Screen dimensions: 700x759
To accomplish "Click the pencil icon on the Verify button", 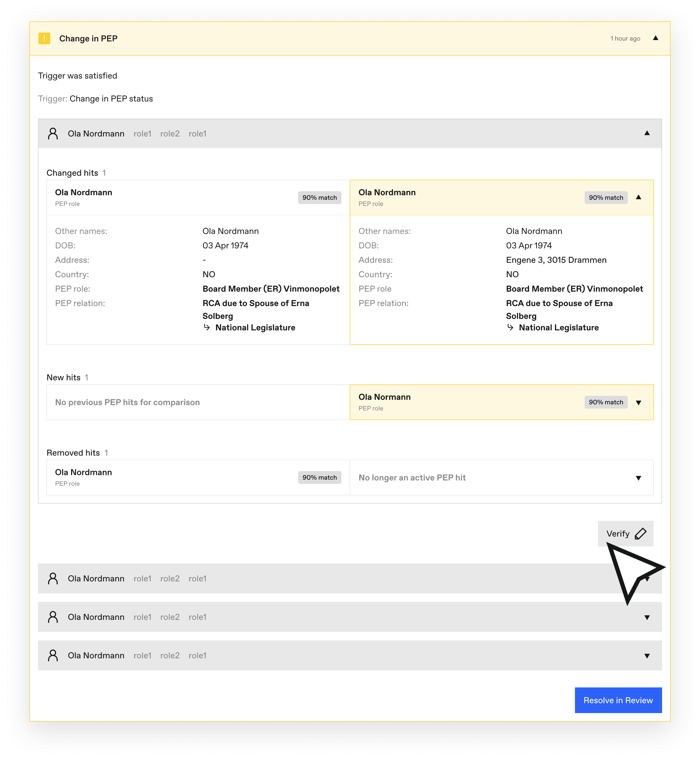I will click(640, 533).
